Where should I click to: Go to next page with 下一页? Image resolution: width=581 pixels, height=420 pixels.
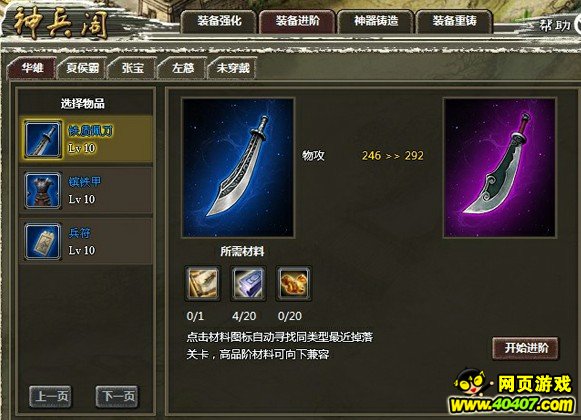[117, 397]
